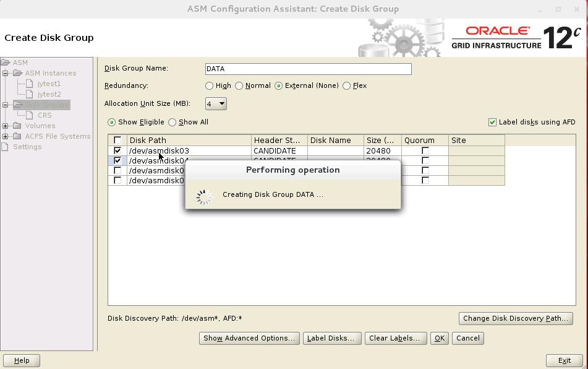Click the Disk Discovery Path text
The image size is (588, 369).
(175, 318)
